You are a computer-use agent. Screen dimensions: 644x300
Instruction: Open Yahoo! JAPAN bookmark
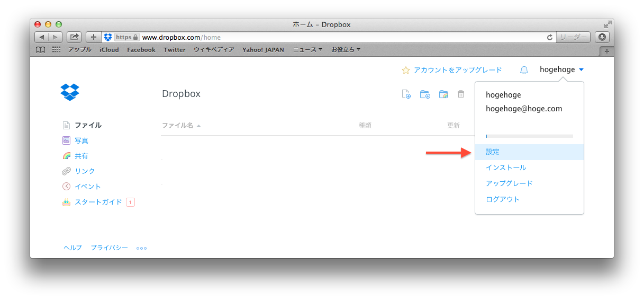pos(263,50)
